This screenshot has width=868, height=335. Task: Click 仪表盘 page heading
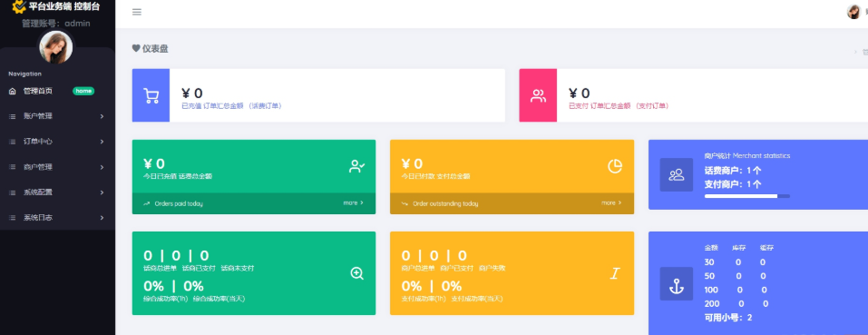click(156, 49)
